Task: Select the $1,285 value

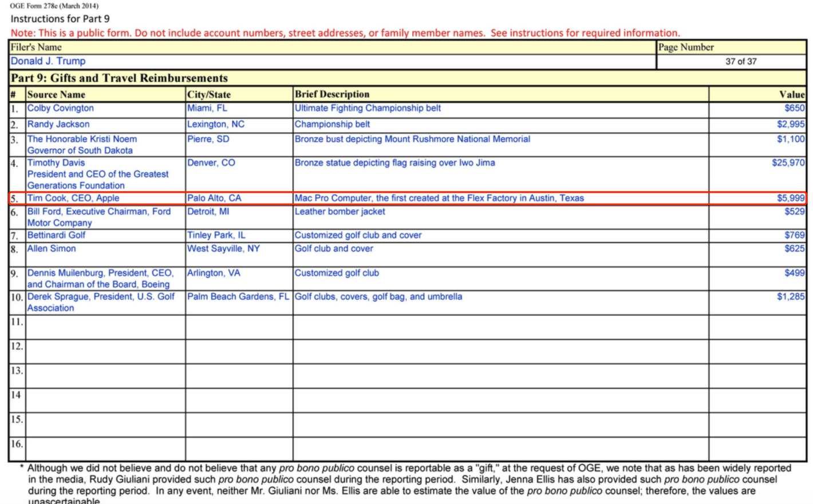Action: 791,296
